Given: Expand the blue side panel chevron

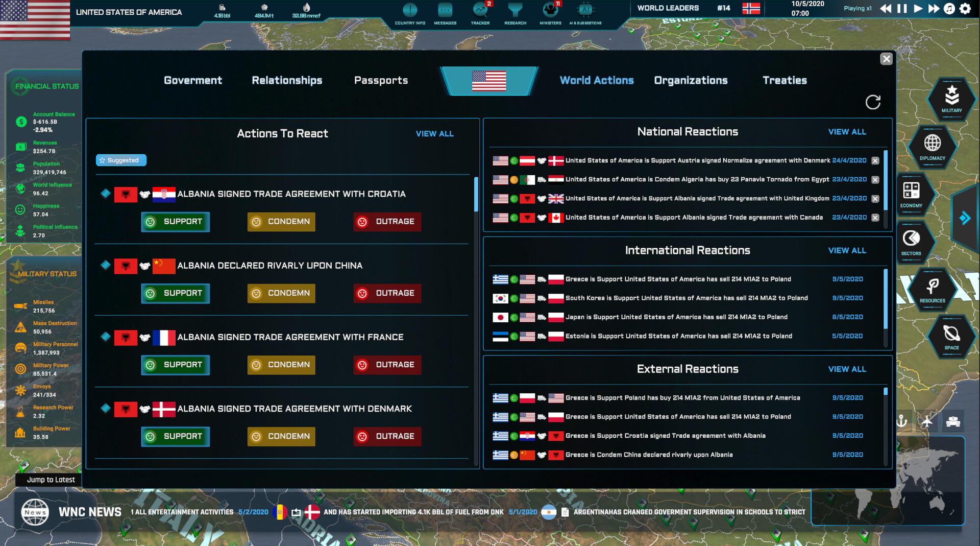Looking at the screenshot, I should click(x=965, y=218).
